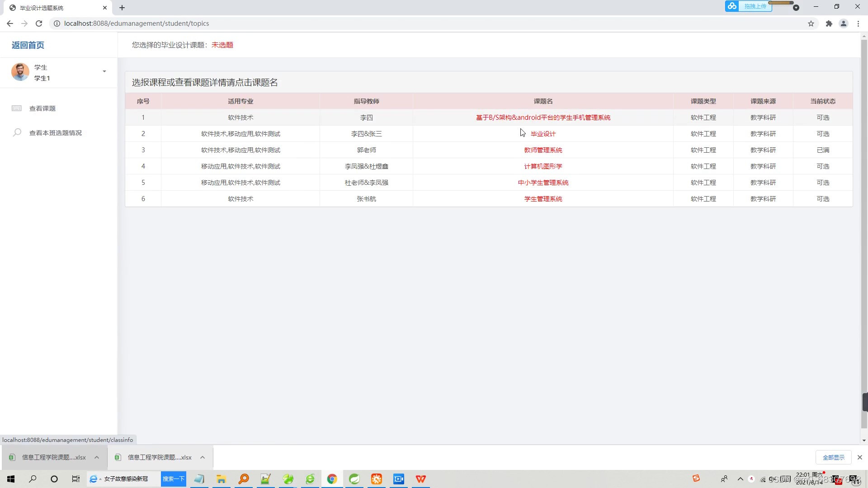Image resolution: width=868 pixels, height=488 pixels.
Task: Click 全部显示 on the downloads bar
Action: 833,457
